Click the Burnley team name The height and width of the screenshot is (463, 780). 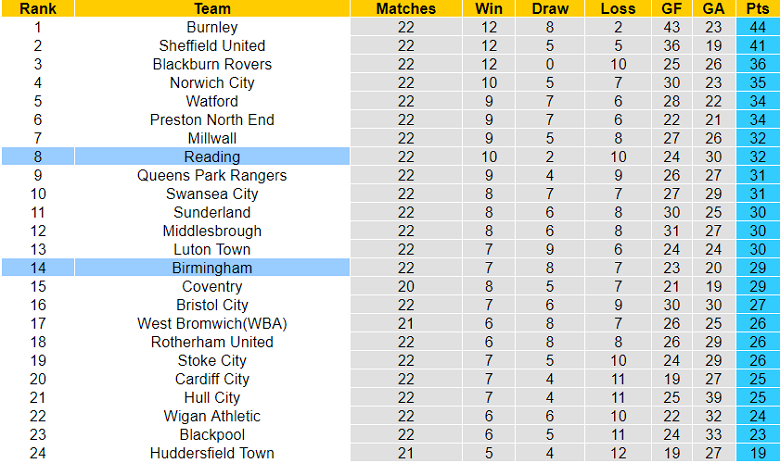212,27
